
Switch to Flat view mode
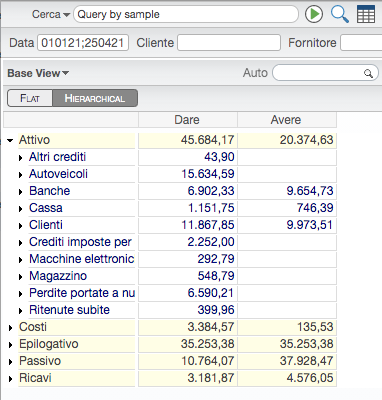point(30,98)
